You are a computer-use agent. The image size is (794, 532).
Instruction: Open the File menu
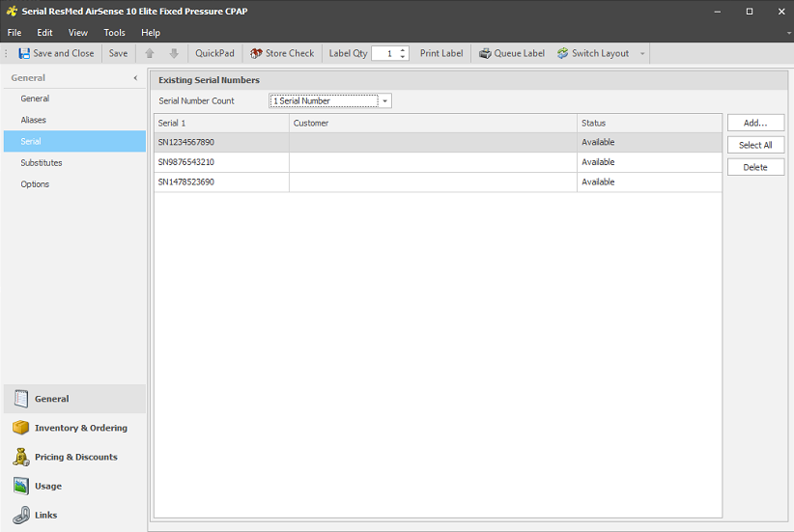tap(14, 33)
